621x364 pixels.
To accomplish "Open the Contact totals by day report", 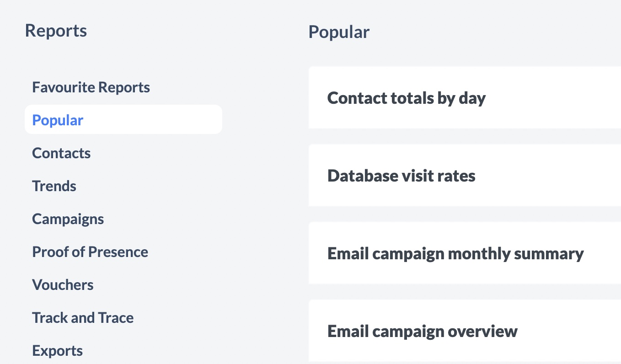I will point(406,98).
